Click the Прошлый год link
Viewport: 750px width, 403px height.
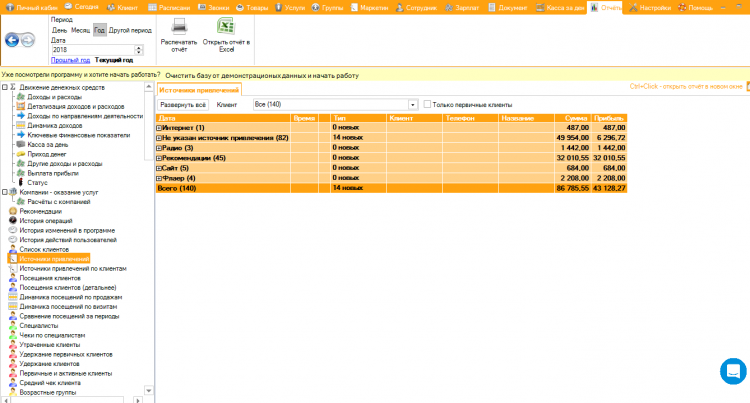(70, 60)
